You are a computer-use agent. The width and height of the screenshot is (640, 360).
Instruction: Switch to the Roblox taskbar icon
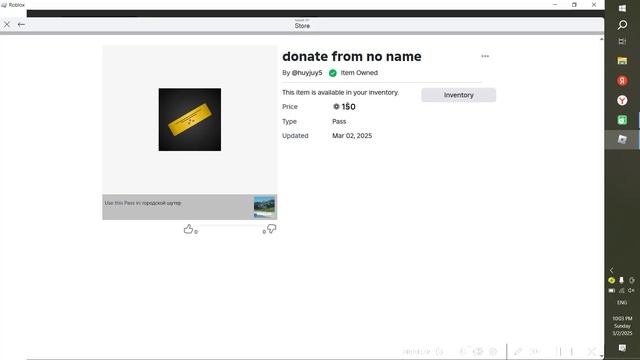tap(622, 140)
